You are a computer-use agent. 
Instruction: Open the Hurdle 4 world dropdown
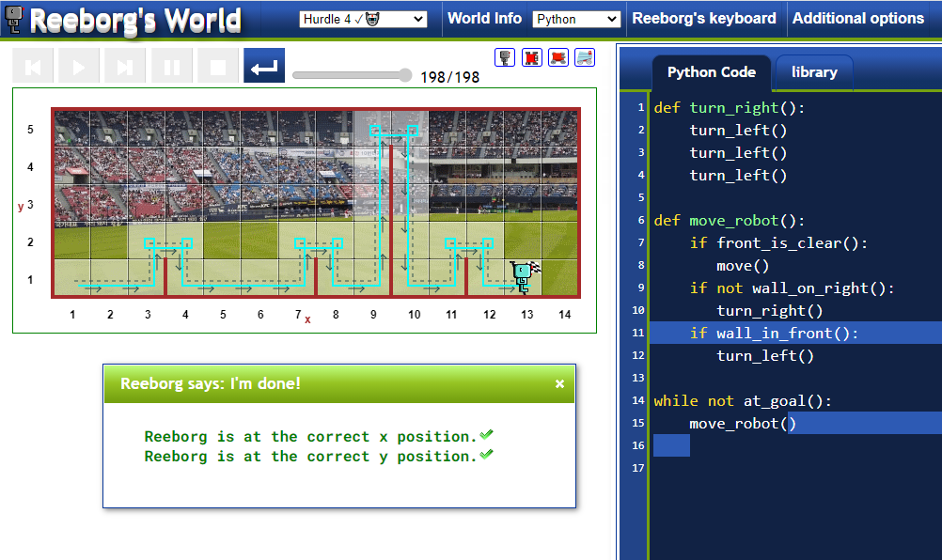coord(363,19)
